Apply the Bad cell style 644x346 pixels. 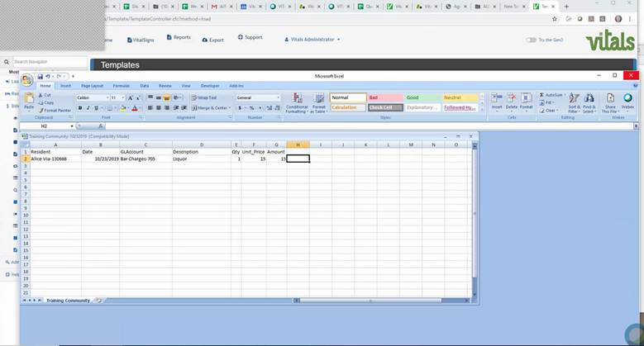click(385, 97)
